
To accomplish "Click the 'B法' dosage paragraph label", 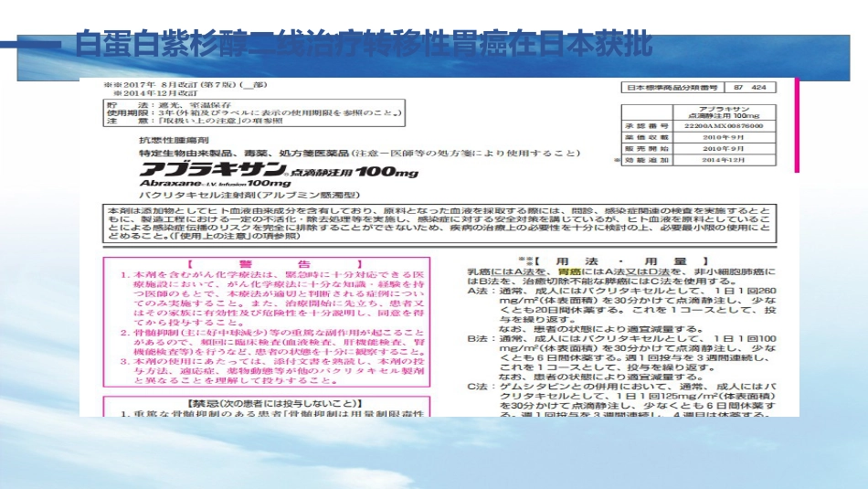I will pos(480,338).
